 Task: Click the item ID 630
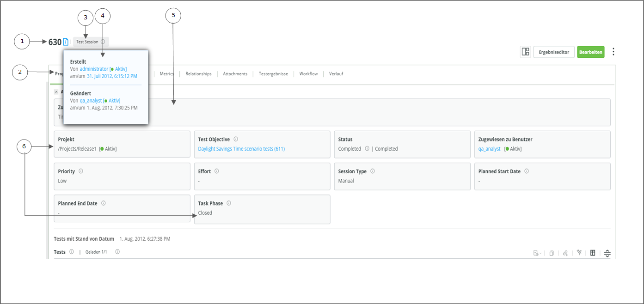pos(55,42)
